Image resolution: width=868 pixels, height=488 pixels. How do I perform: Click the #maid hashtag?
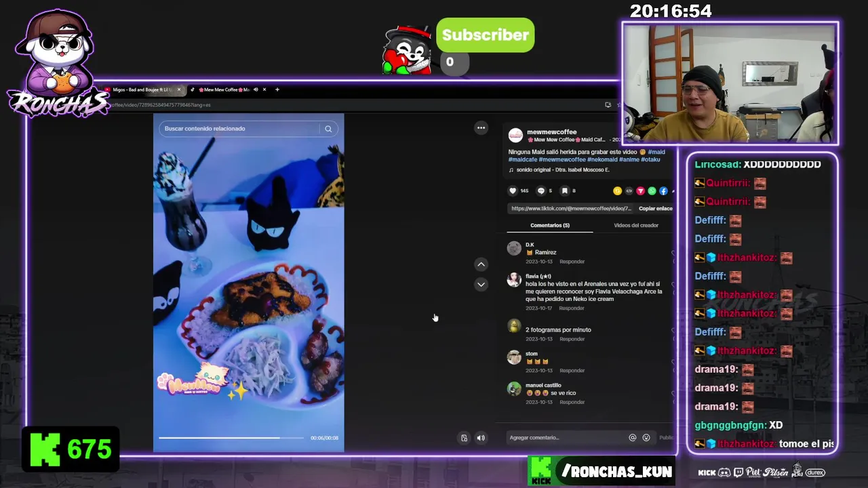[x=656, y=152]
